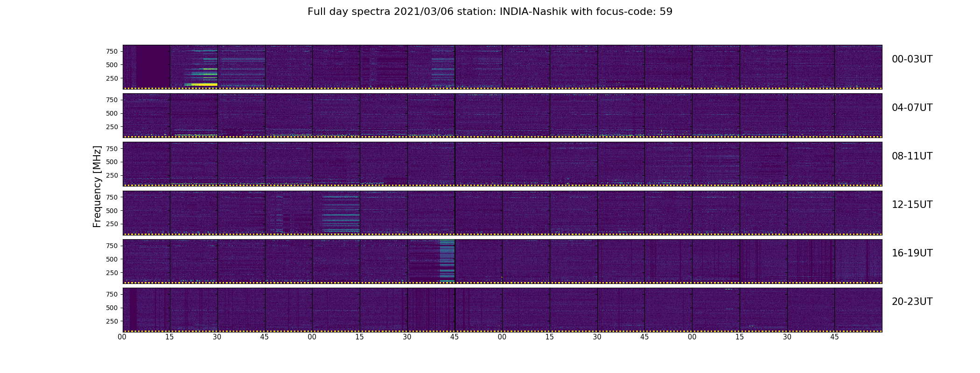Select the "12-15UT" row label
The image size is (980, 373).
click(x=912, y=205)
